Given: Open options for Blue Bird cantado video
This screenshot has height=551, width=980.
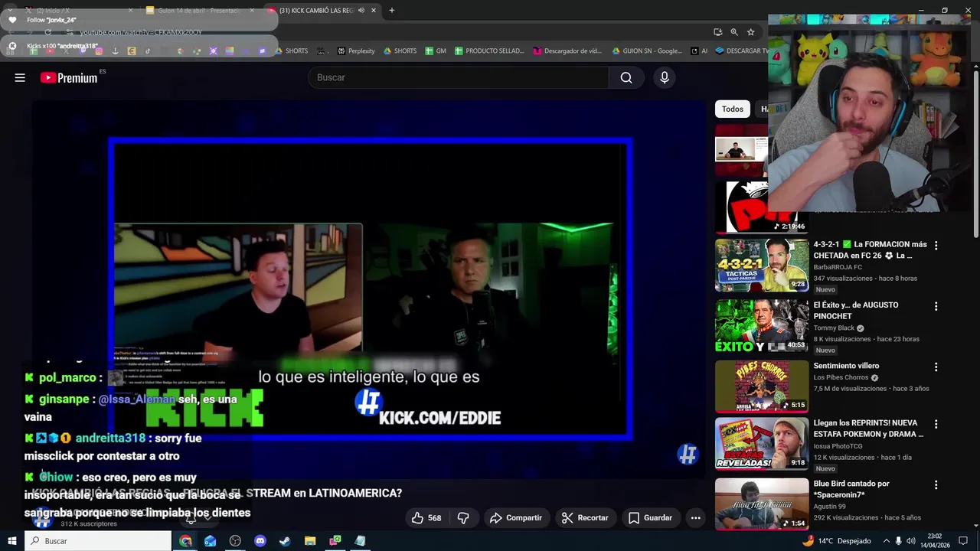Looking at the screenshot, I should [x=936, y=485].
